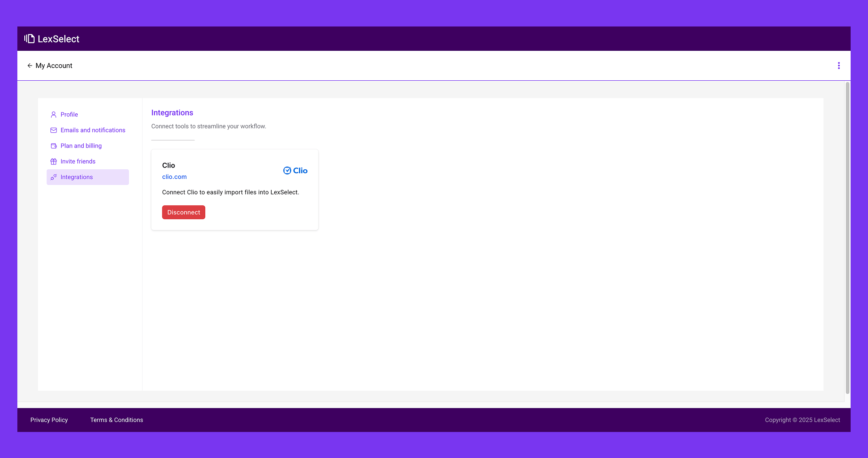Open the Profile settings section
868x458 pixels.
[69, 115]
